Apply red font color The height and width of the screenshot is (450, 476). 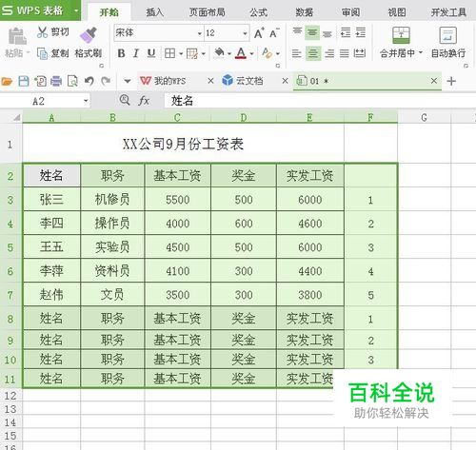point(241,53)
